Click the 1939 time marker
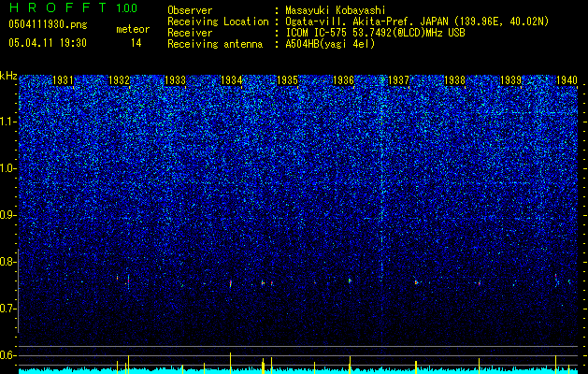588x374 pixels. pos(511,80)
